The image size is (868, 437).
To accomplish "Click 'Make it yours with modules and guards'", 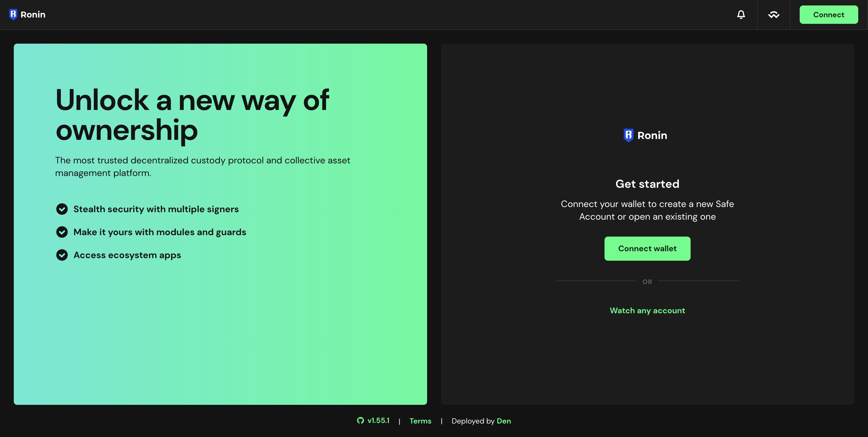I will pos(160,232).
